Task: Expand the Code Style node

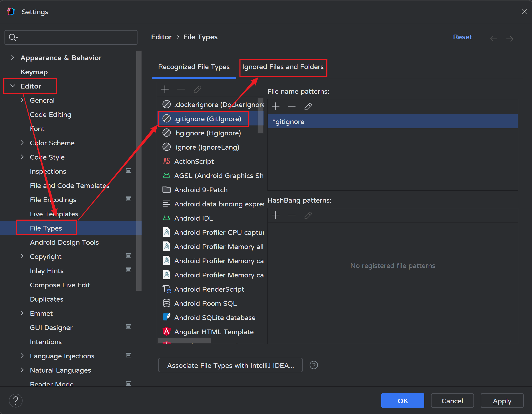Action: [x=22, y=157]
